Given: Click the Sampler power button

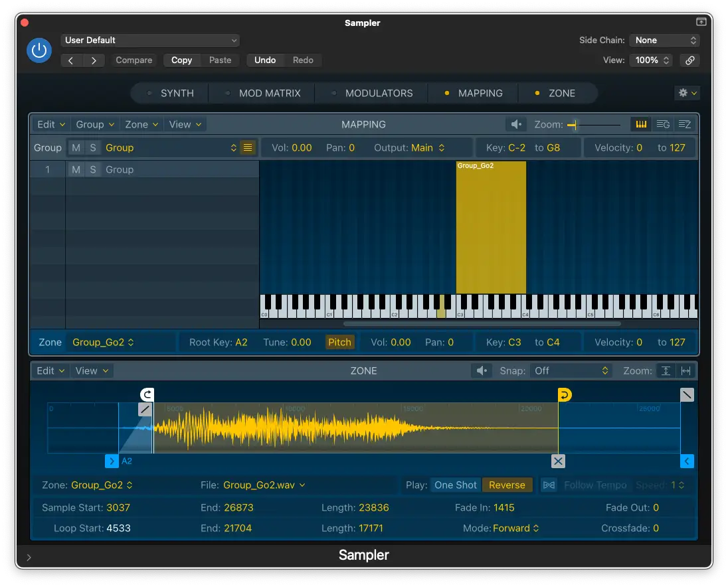Looking at the screenshot, I should point(39,50).
